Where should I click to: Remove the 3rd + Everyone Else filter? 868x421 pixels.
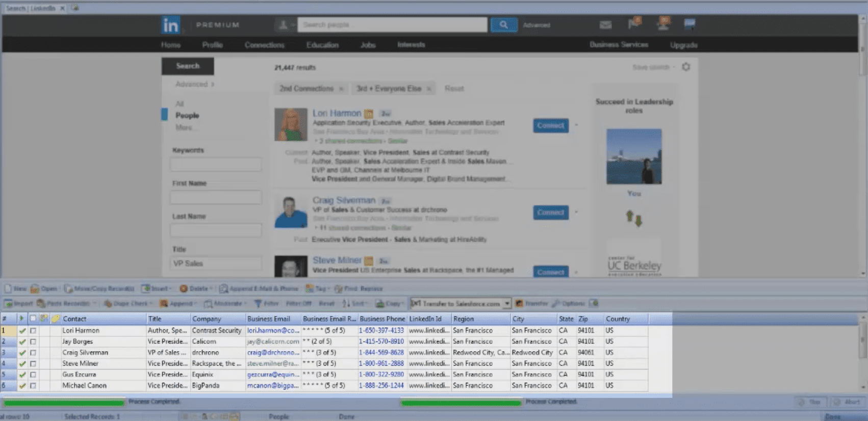coord(429,89)
